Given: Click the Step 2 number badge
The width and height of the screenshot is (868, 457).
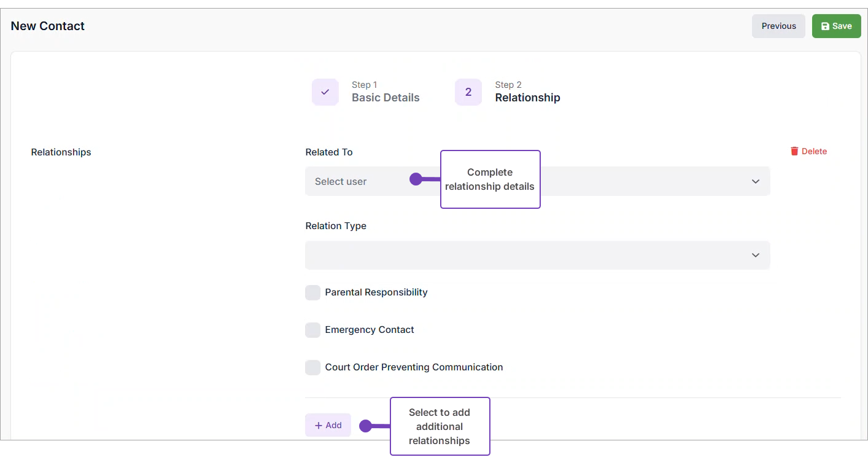Looking at the screenshot, I should pos(468,92).
